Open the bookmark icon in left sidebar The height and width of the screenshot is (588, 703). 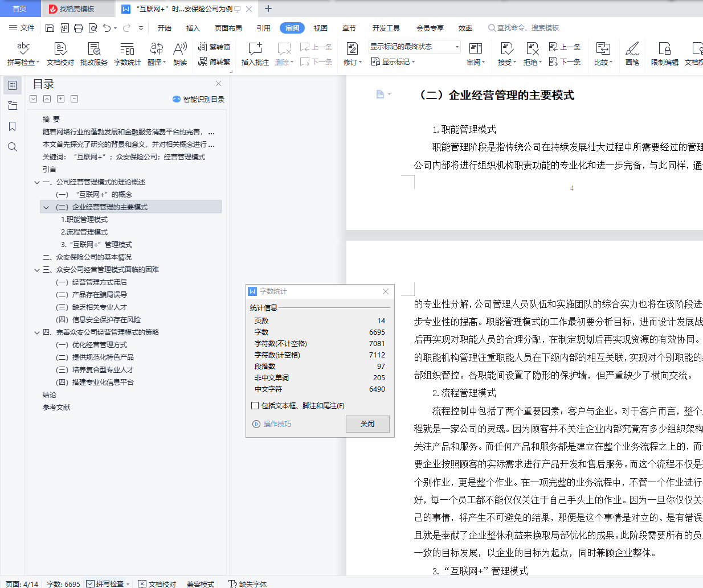pos(13,126)
